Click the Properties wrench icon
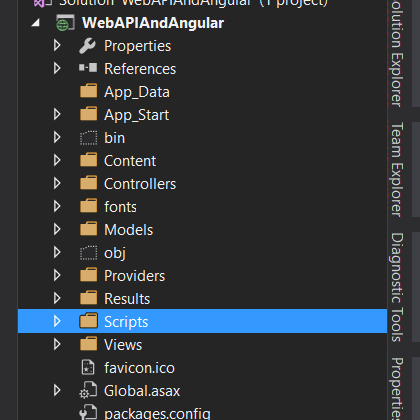The width and height of the screenshot is (420, 420). (x=87, y=46)
